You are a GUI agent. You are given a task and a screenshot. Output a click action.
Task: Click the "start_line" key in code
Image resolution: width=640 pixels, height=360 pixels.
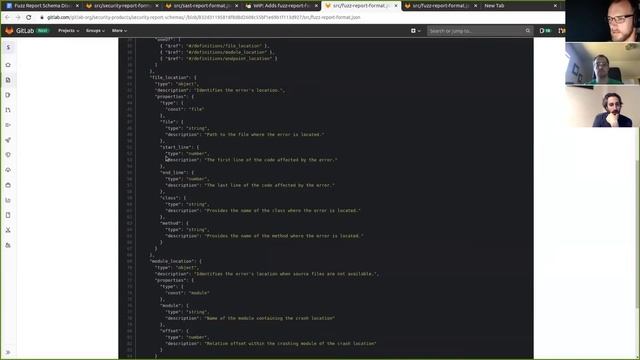click(x=176, y=147)
